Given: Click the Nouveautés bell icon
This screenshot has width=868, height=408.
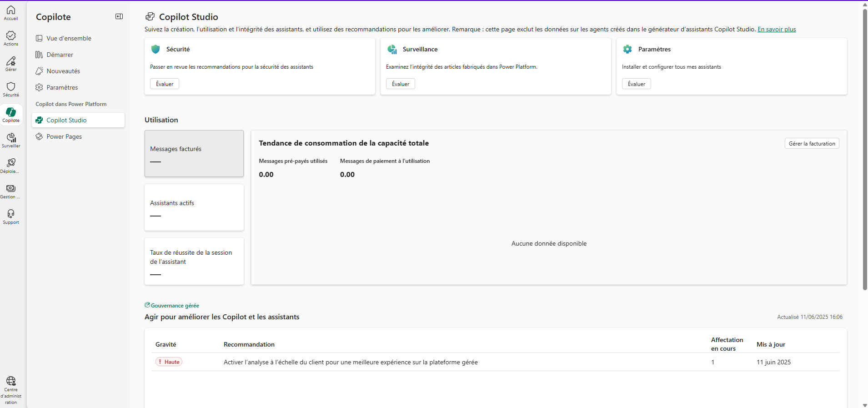Looking at the screenshot, I should click(40, 71).
